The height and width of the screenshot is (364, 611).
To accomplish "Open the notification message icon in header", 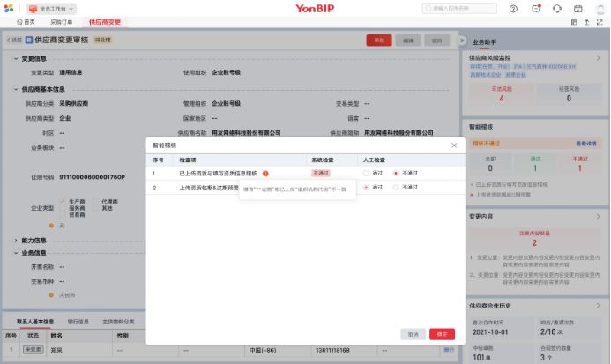I will [535, 8].
